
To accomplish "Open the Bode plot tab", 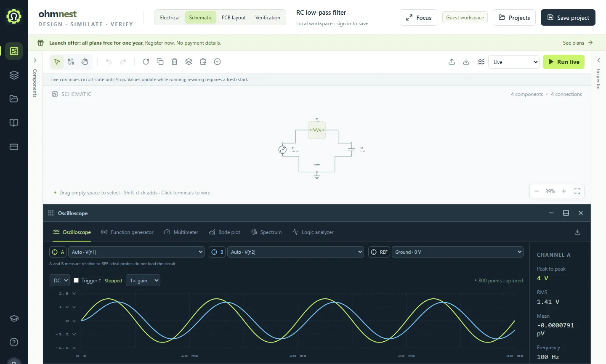I will [x=225, y=232].
